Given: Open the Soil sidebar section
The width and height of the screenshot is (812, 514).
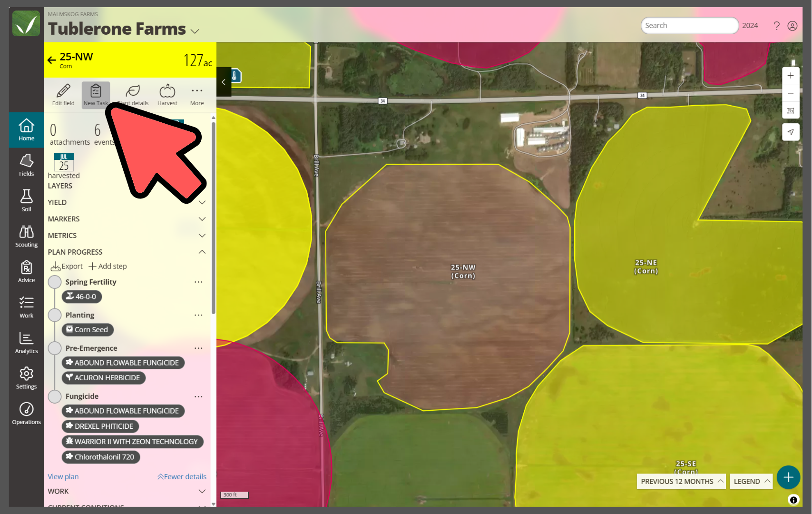Looking at the screenshot, I should coord(26,200).
